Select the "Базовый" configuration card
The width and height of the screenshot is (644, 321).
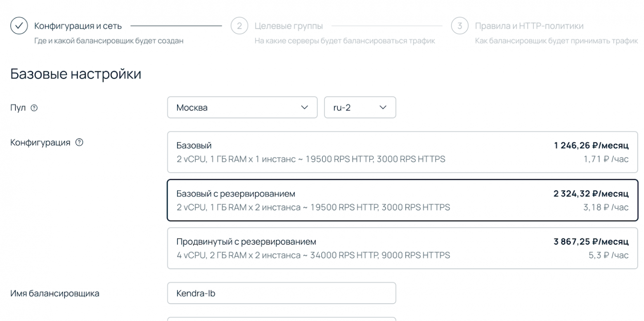[402, 152]
